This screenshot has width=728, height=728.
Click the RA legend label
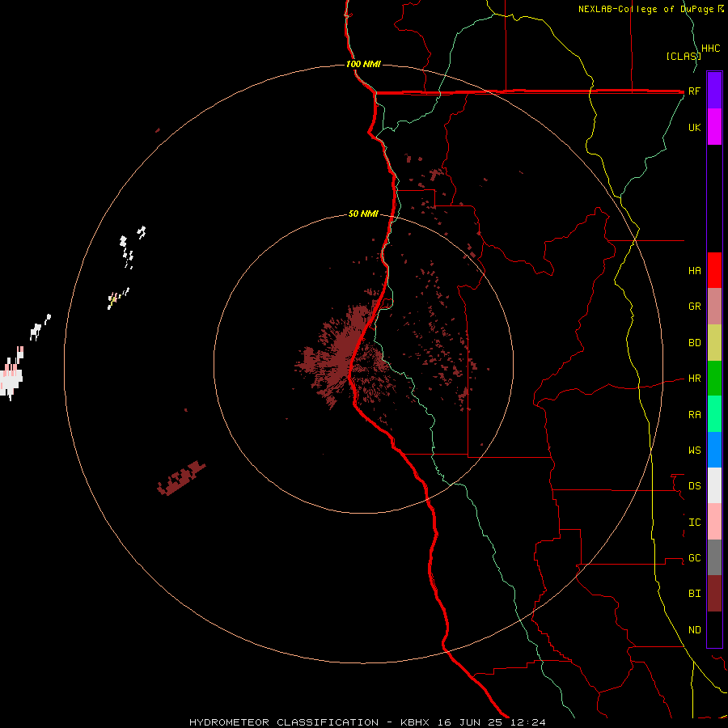(x=694, y=415)
